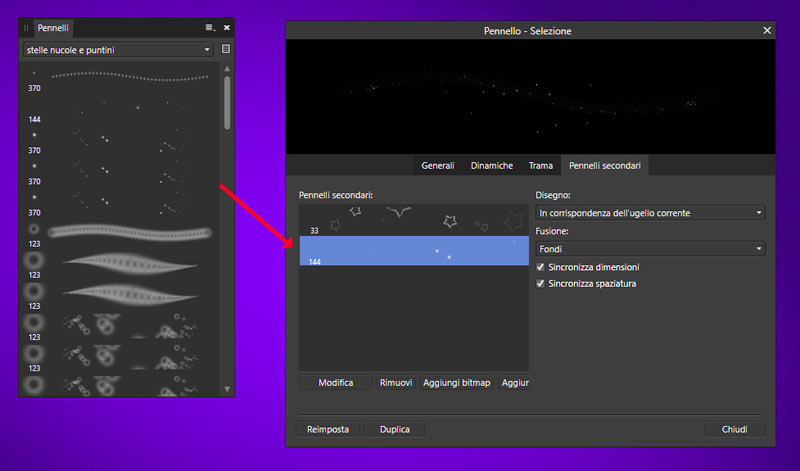Select the brush 144 in the Pennelli list
800x471 pixels.
(119, 110)
